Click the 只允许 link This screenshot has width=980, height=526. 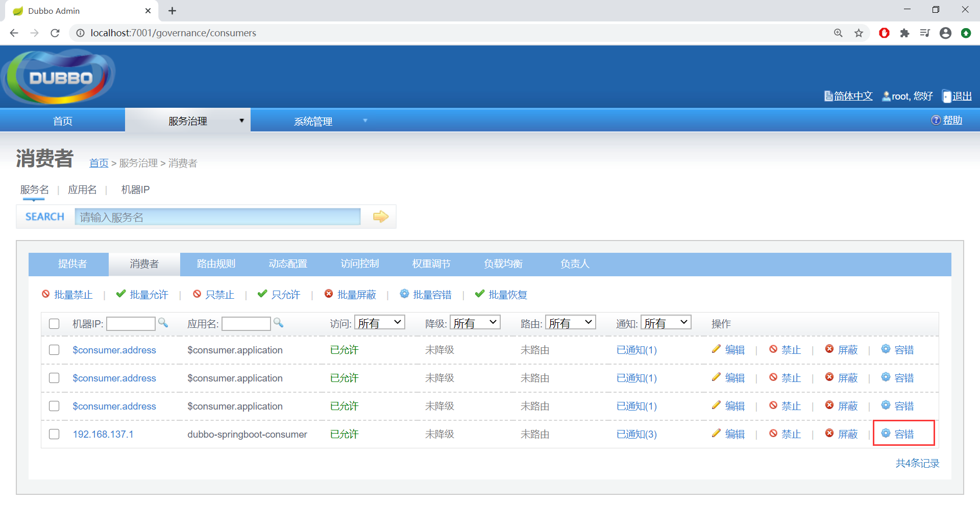coord(286,295)
